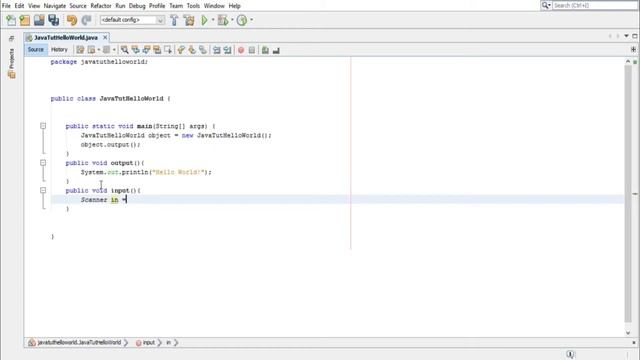
Task: Switch to Source view button
Action: (36, 49)
